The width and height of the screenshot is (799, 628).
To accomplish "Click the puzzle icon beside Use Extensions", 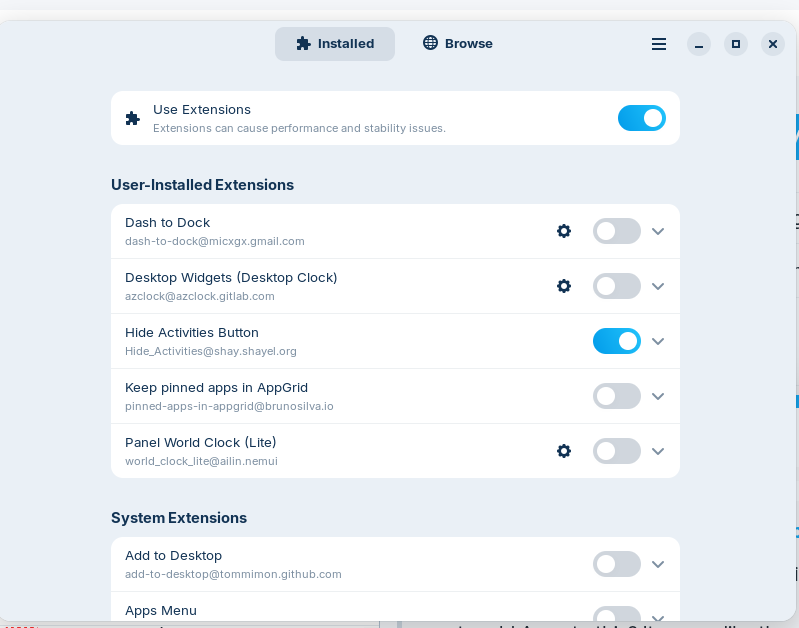I will tap(132, 118).
